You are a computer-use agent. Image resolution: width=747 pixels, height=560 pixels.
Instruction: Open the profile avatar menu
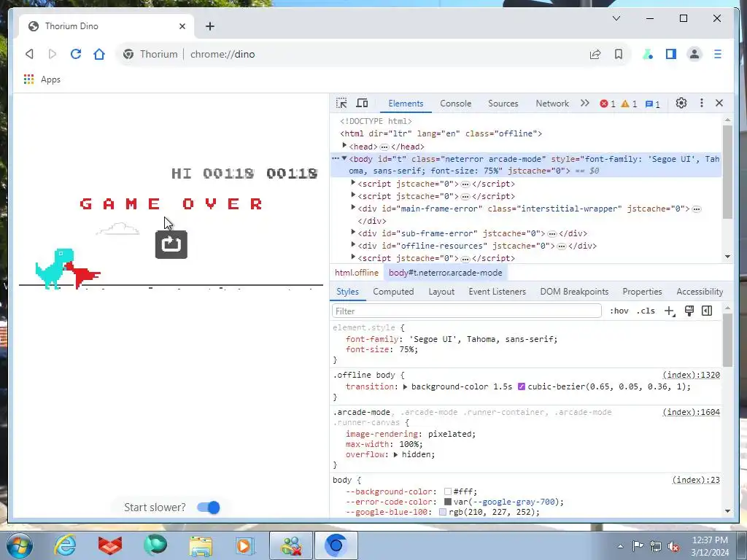(694, 54)
